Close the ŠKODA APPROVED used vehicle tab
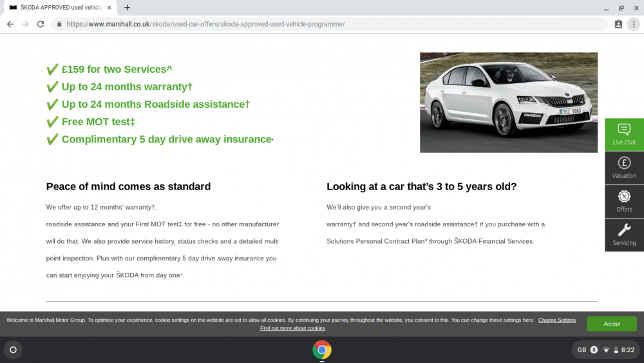The height and width of the screenshot is (363, 644). coord(109,7)
